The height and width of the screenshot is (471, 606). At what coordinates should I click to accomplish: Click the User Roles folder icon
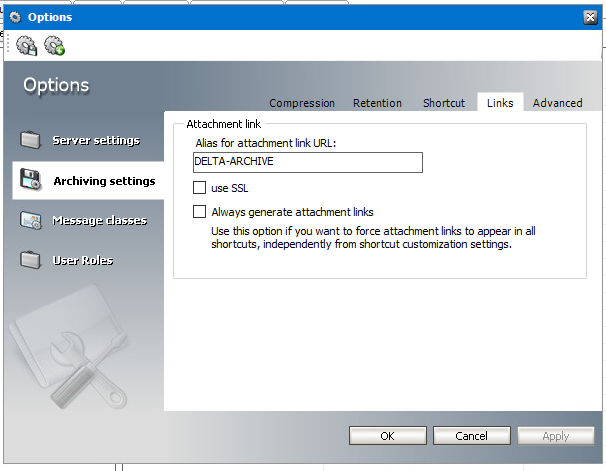[30, 260]
